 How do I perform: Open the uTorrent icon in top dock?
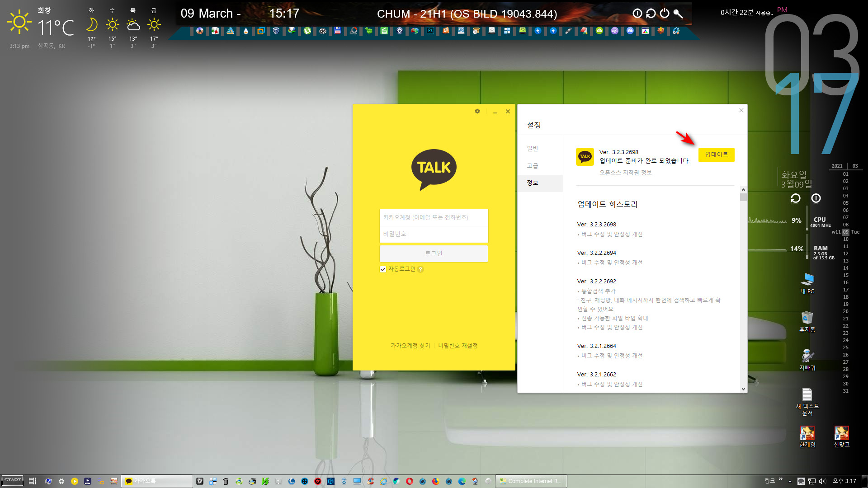pyautogui.click(x=307, y=31)
